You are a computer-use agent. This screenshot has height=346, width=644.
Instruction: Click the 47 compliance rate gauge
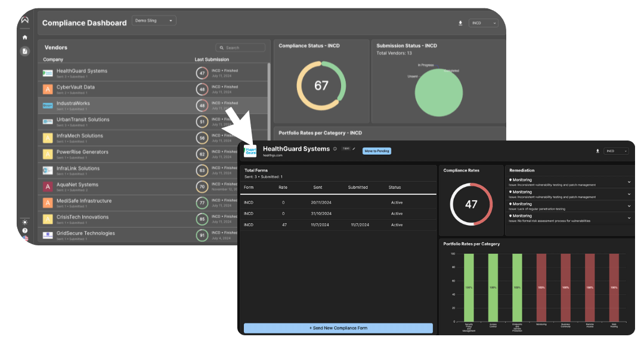click(471, 204)
